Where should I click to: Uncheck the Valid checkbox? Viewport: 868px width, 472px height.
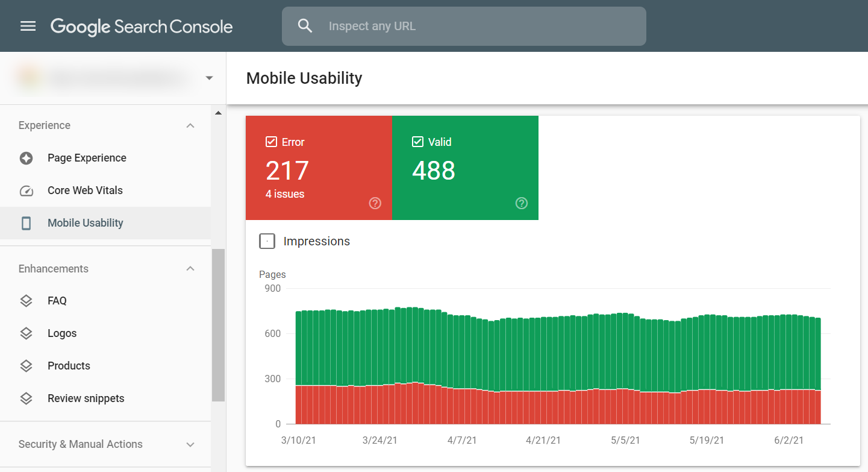click(x=417, y=142)
